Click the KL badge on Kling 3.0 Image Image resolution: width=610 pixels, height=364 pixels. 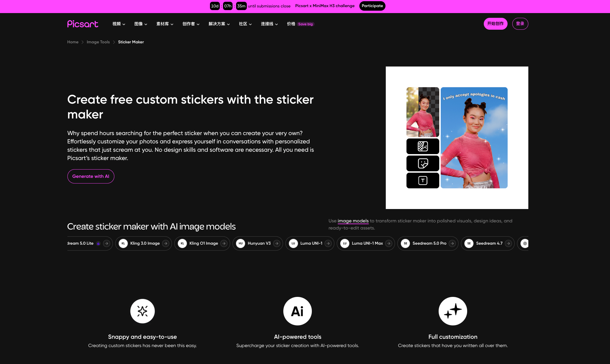(123, 243)
